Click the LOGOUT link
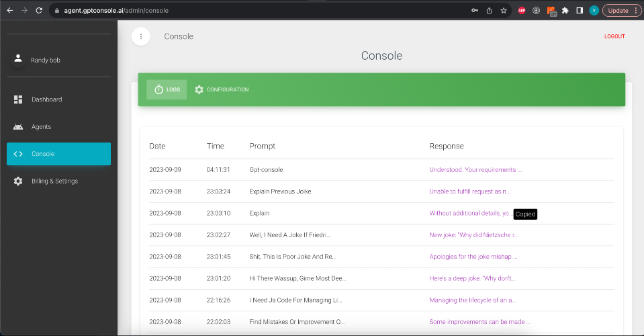 tap(614, 36)
